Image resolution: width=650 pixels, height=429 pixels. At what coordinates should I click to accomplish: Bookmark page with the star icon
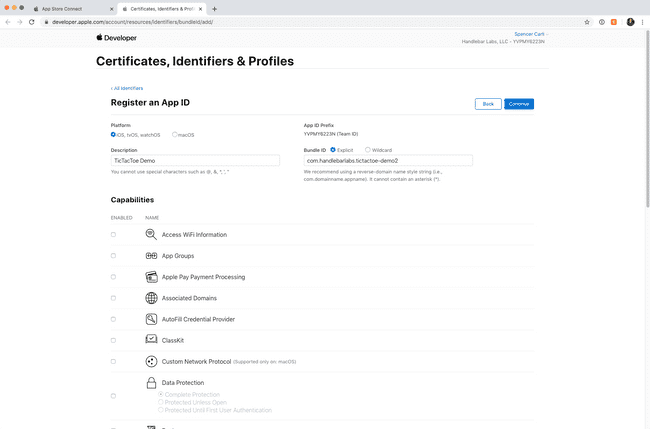pyautogui.click(x=587, y=22)
